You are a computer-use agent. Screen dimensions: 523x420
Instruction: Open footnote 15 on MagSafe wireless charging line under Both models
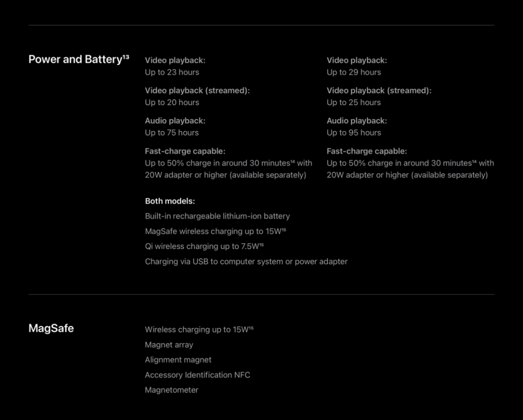284,230
